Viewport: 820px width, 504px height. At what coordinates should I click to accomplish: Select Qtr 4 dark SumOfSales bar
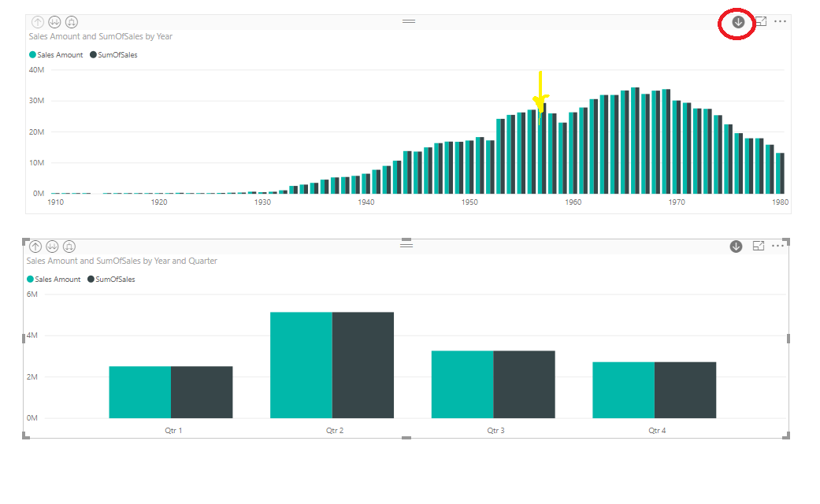click(685, 390)
